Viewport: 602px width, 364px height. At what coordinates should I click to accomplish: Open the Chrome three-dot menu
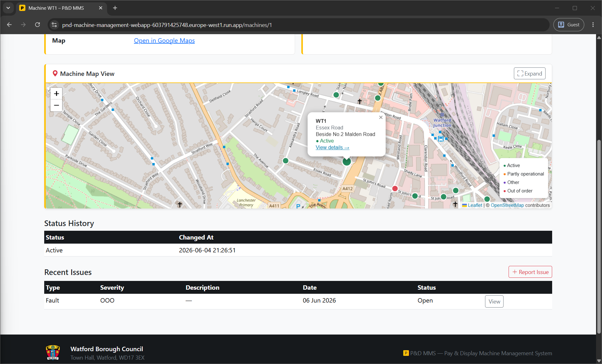[x=593, y=25]
